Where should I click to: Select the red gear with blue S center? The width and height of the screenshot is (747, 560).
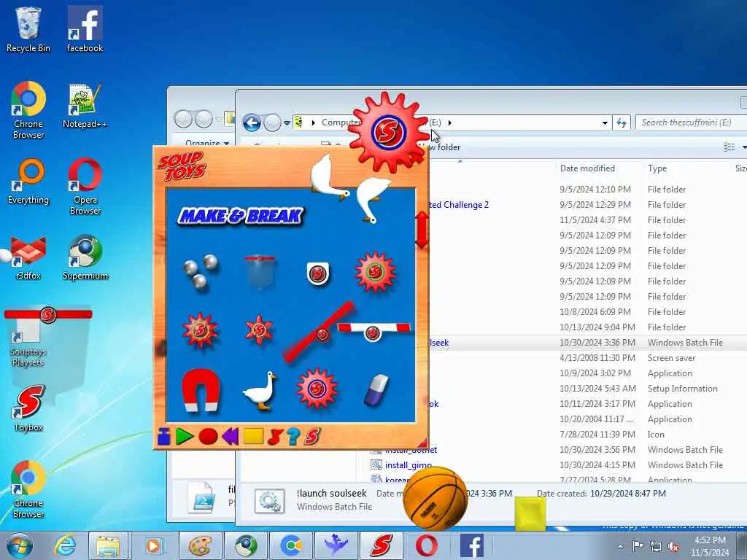pos(317,389)
